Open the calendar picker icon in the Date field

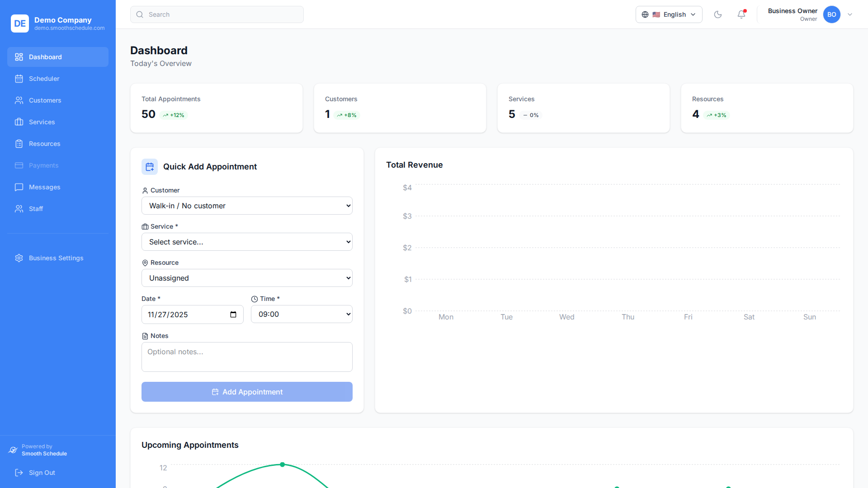tap(233, 314)
